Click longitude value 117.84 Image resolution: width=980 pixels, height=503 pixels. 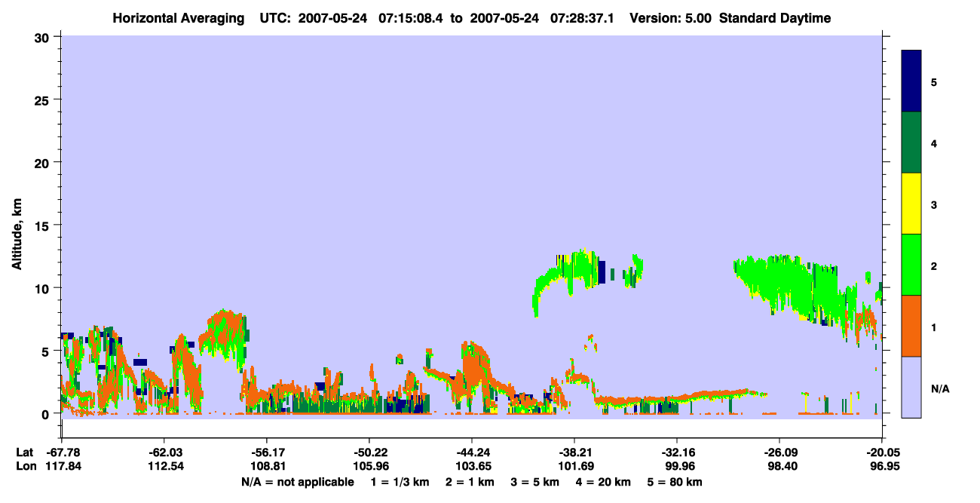(x=62, y=466)
